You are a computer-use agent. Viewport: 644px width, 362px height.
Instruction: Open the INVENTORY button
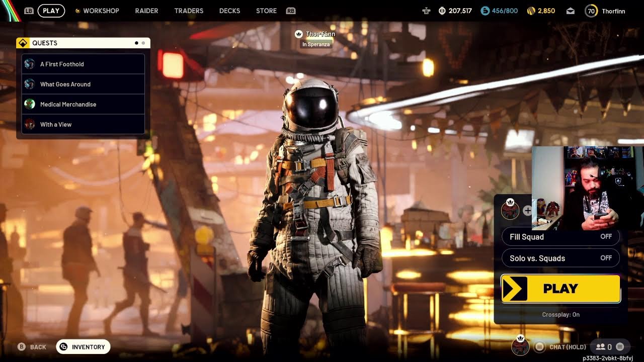83,347
